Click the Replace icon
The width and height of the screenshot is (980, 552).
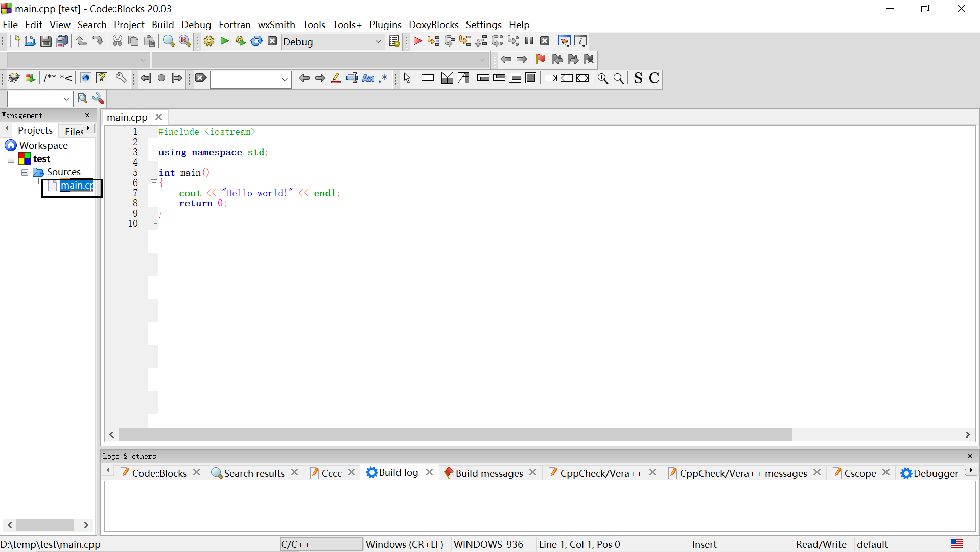click(185, 41)
